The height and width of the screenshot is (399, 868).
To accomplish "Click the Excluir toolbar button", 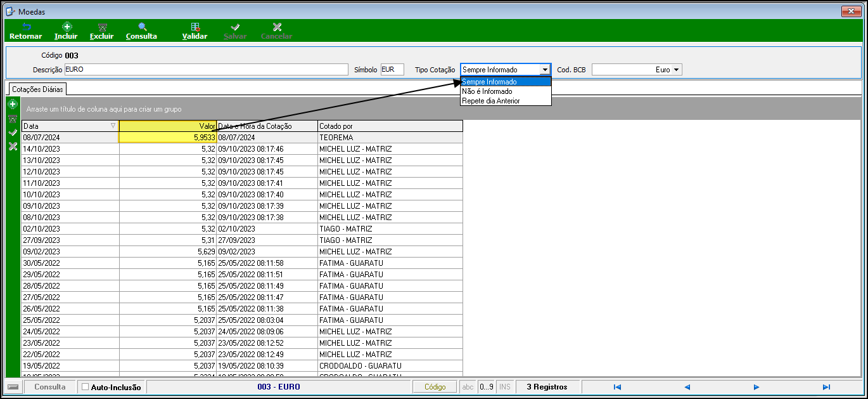I will [101, 32].
